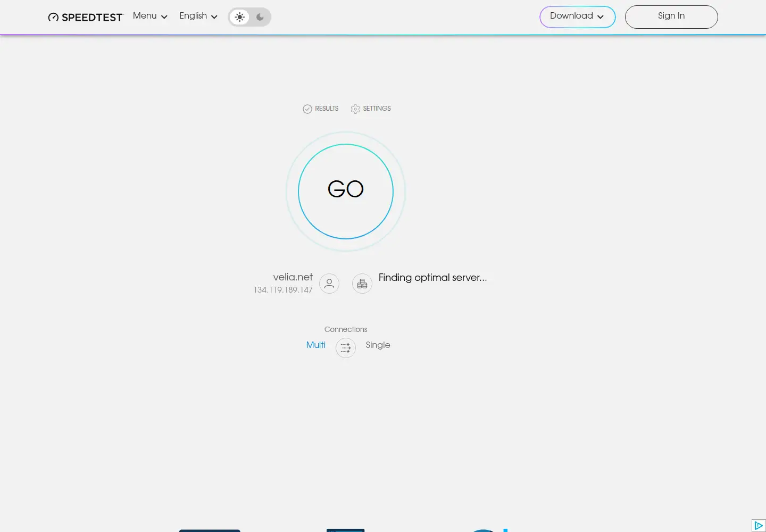Image resolution: width=766 pixels, height=532 pixels.
Task: Switch to dark mode moon icon
Action: click(260, 17)
